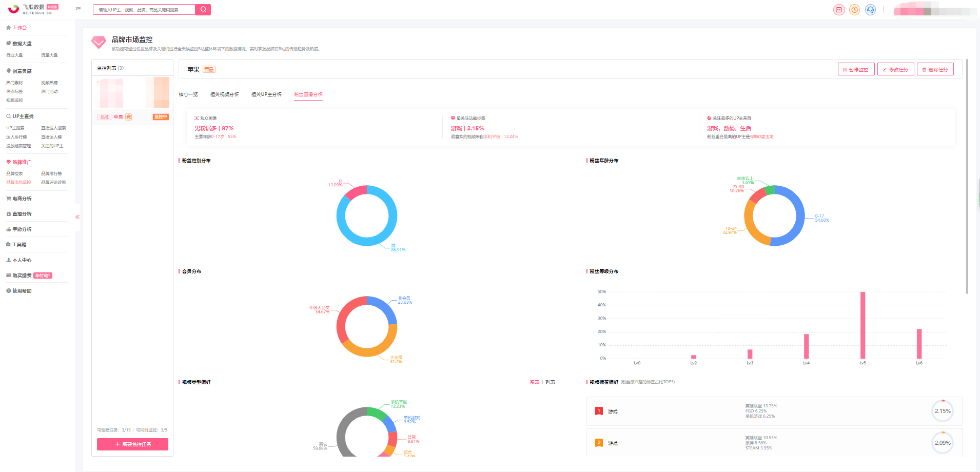Screen dimensions: 980x472
Task: Click 新建监控任务 button
Action: (132, 444)
